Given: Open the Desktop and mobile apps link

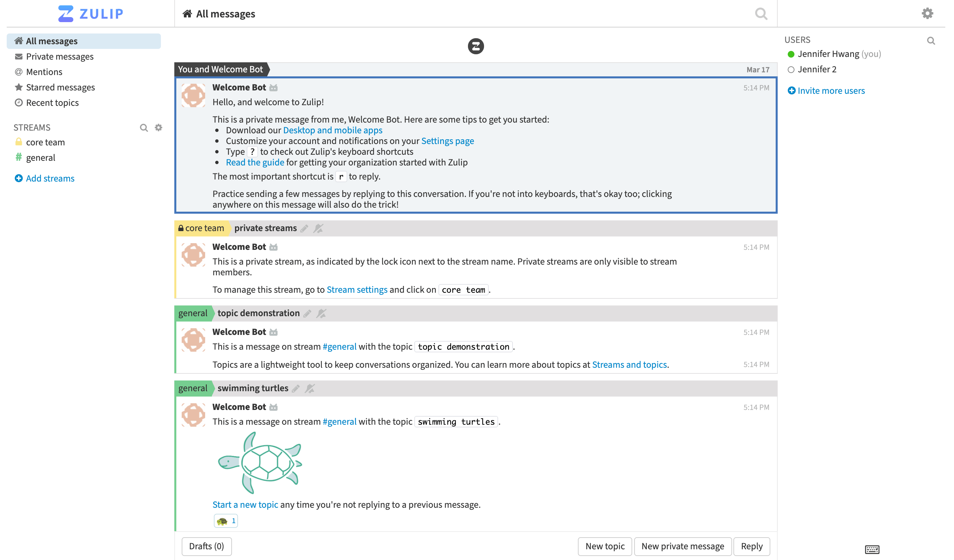Looking at the screenshot, I should click(333, 130).
